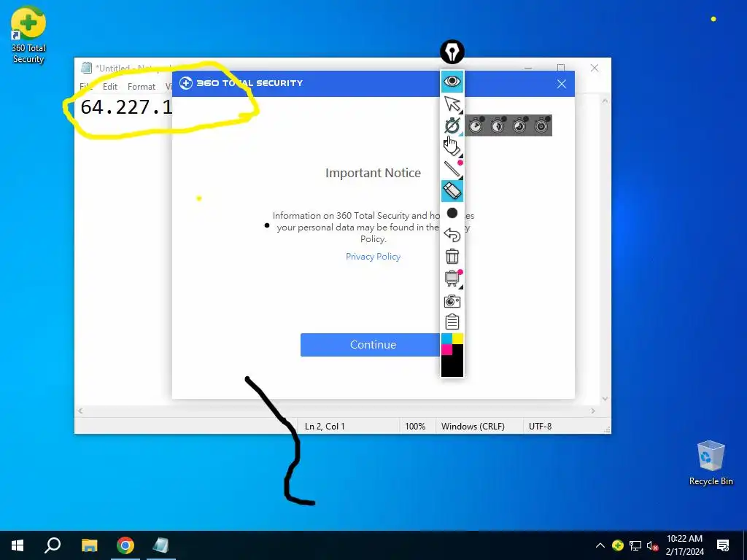Click Notepad's horizontal scrollbar left arrow
The height and width of the screenshot is (560, 747).
80,411
